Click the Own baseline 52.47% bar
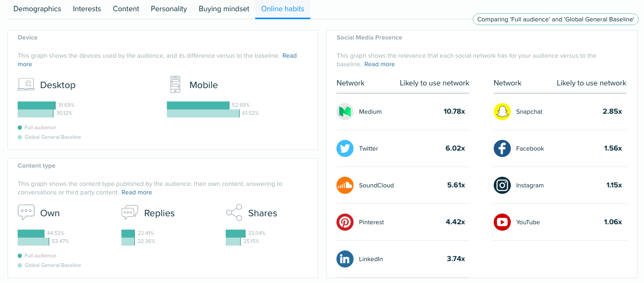The width and height of the screenshot is (644, 283). [x=33, y=241]
